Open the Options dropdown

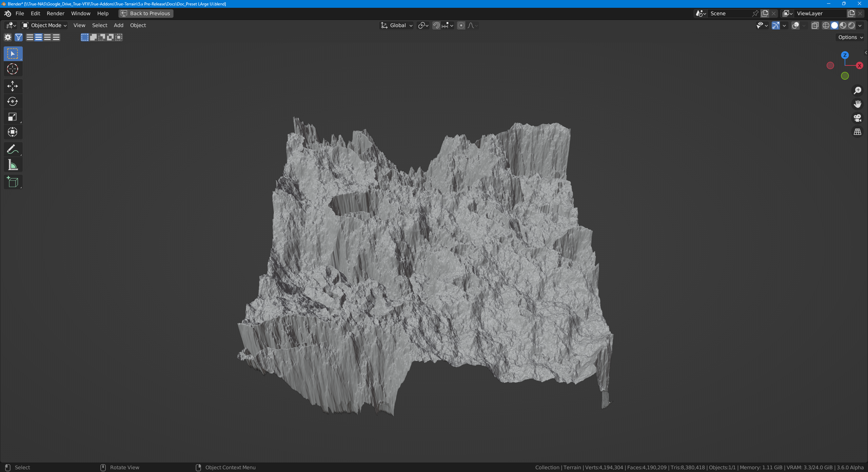tap(850, 37)
